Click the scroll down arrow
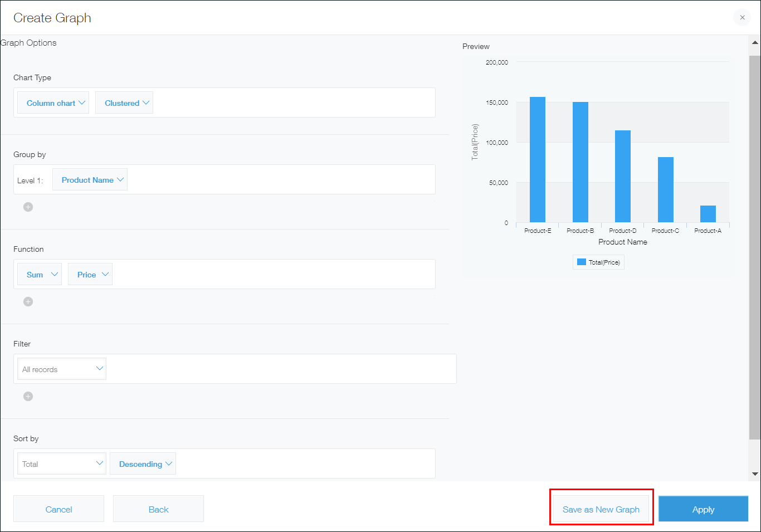This screenshot has height=532, width=761. (755, 474)
